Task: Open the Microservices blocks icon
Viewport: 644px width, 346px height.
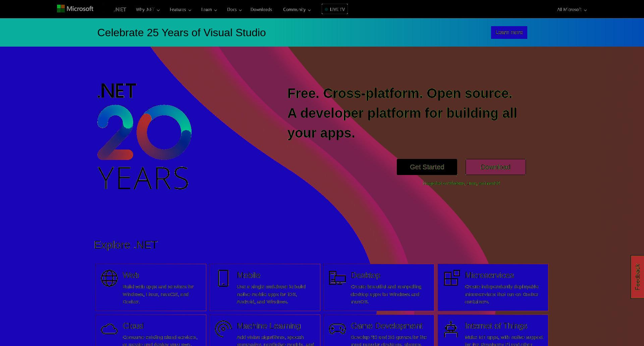Action: pos(452,278)
